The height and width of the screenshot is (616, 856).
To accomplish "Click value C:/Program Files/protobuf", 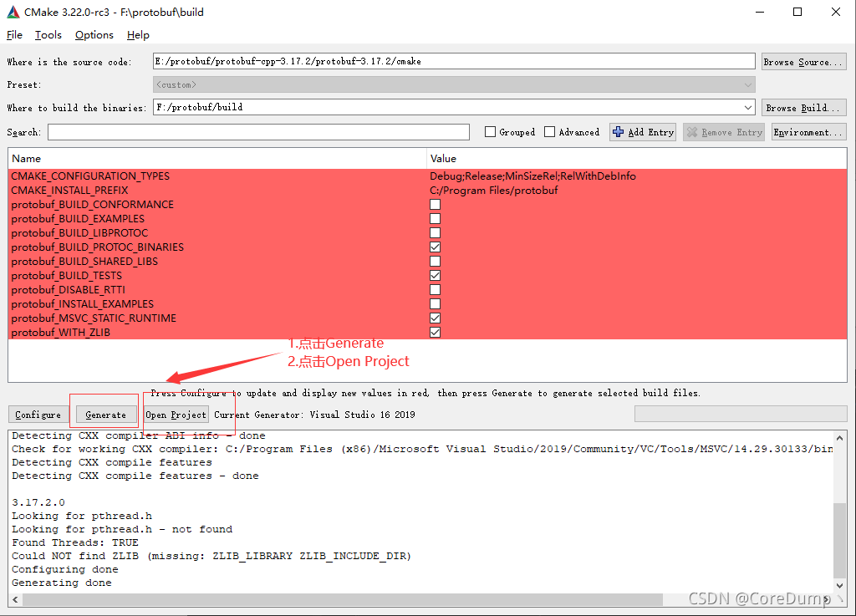I will (494, 191).
